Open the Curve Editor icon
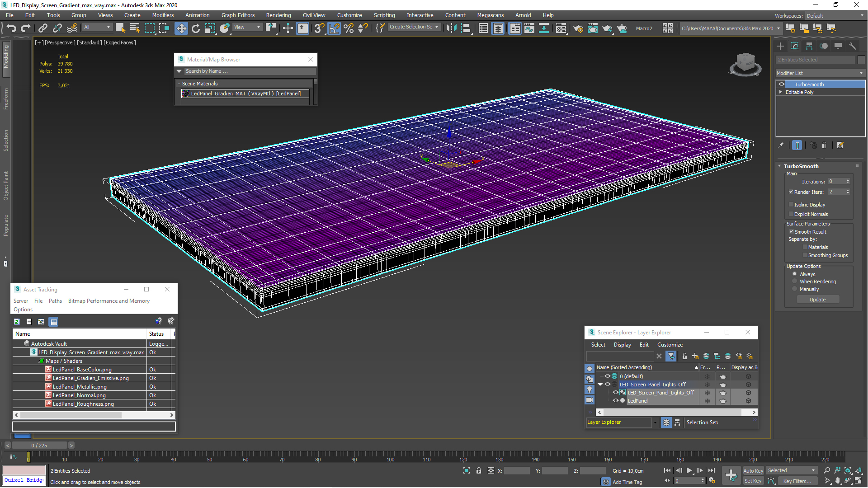This screenshot has width=868, height=488. tap(529, 28)
